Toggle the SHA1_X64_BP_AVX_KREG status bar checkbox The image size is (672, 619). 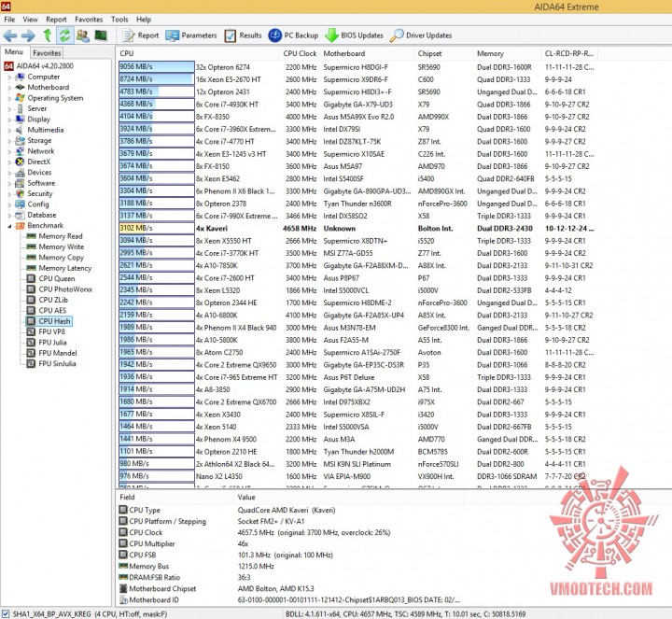pos(6,614)
